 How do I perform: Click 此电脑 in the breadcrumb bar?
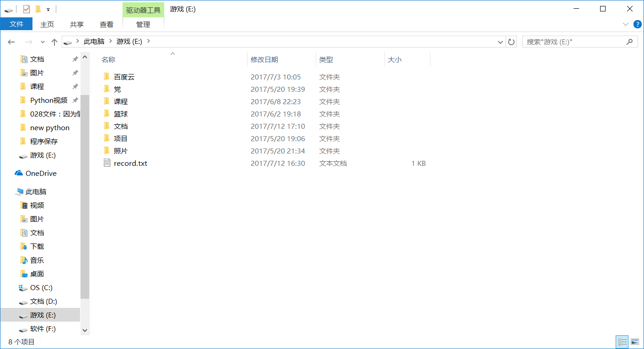click(94, 41)
